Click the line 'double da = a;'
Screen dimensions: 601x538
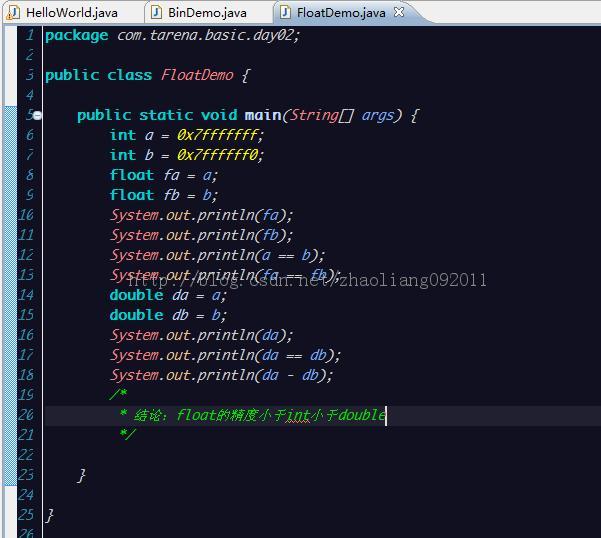tap(168, 295)
